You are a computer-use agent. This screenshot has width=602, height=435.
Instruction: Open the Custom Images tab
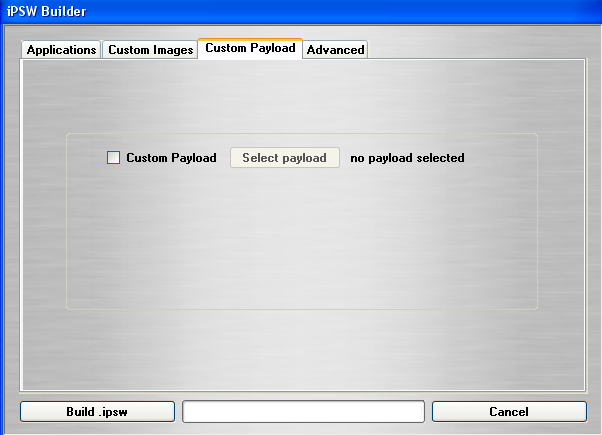point(150,50)
